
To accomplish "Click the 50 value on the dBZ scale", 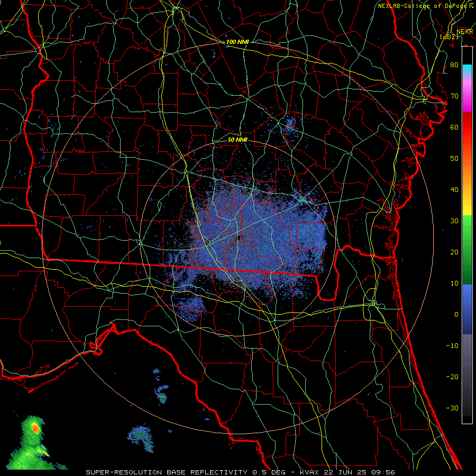I will [x=454, y=159].
